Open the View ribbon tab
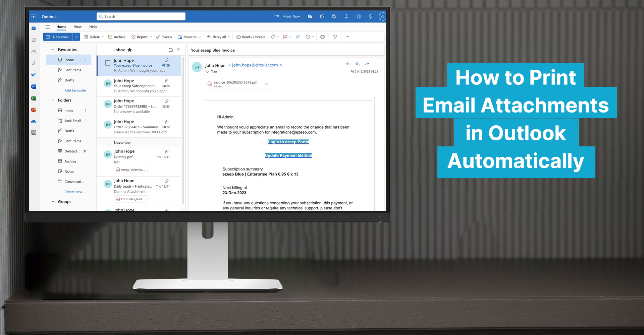 click(78, 27)
